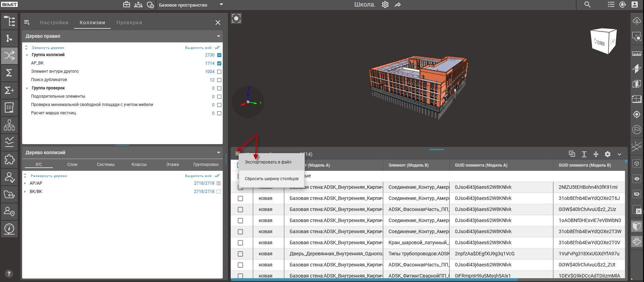This screenshot has width=644, height=282.
Task: Click the Свернуть дерево link
Action: (48, 48)
